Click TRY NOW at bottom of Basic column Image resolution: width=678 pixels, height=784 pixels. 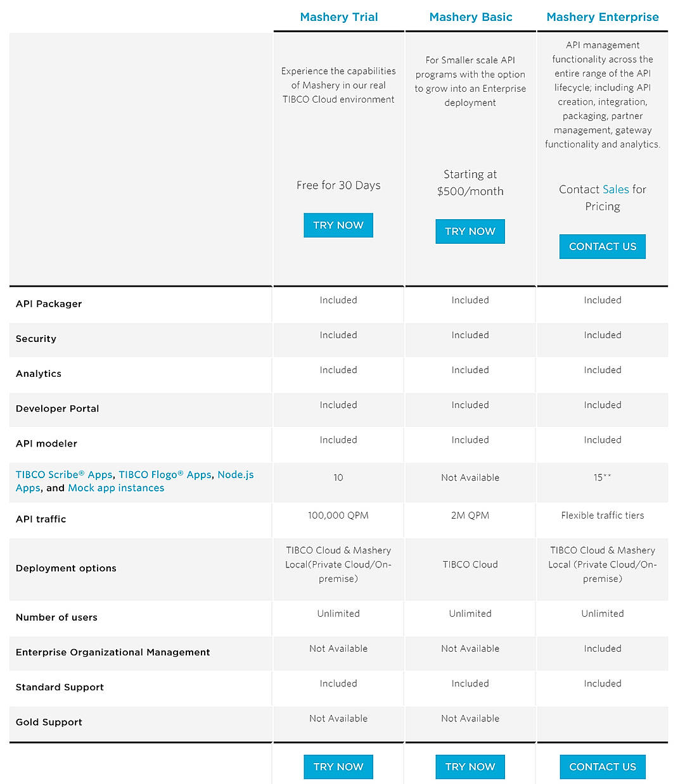(x=470, y=767)
